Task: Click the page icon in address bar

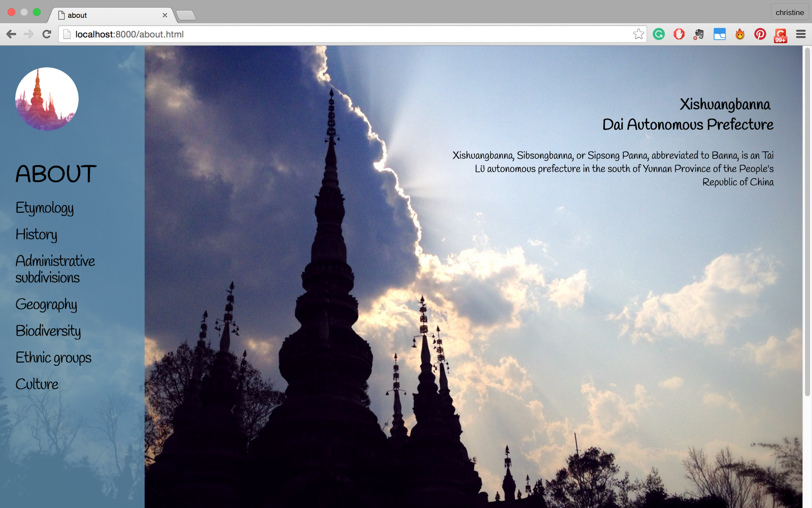Action: 67,34
